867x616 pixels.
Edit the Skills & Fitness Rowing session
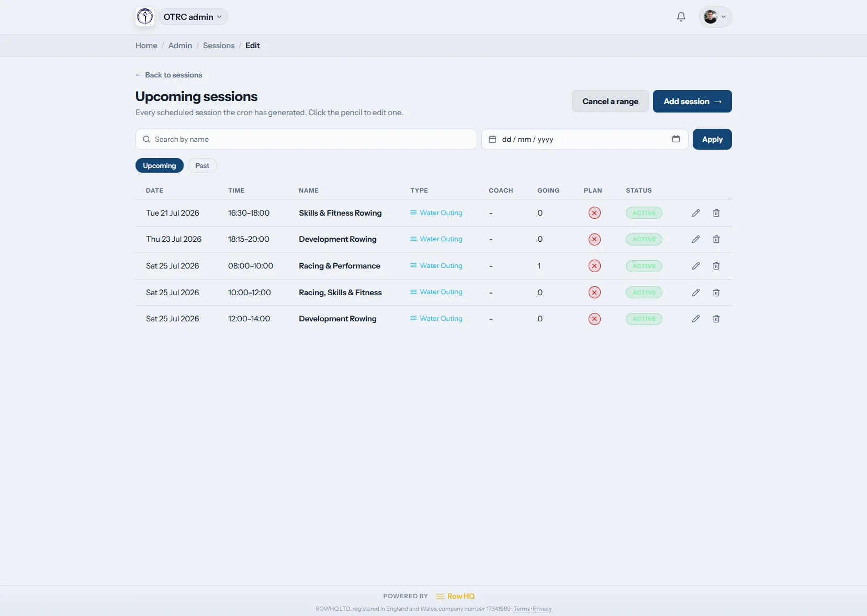point(695,213)
